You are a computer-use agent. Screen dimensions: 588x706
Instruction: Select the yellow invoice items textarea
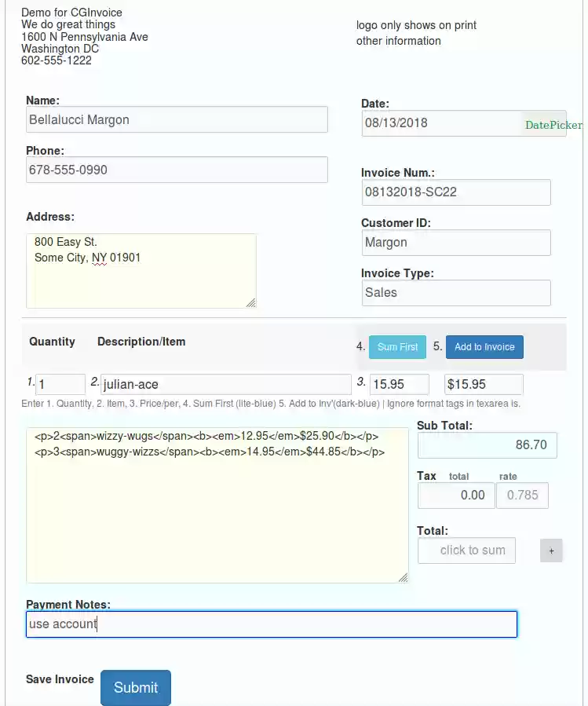point(216,503)
